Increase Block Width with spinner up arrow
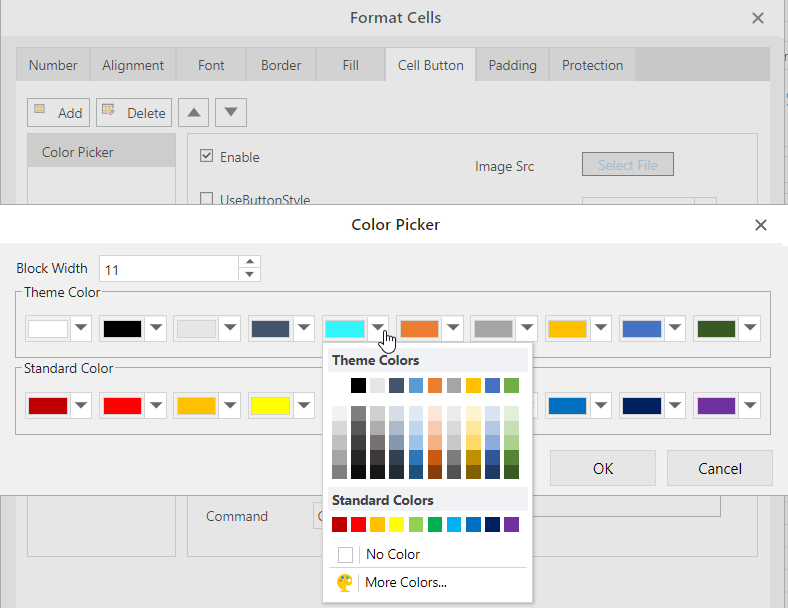The height and width of the screenshot is (608, 788). 250,263
